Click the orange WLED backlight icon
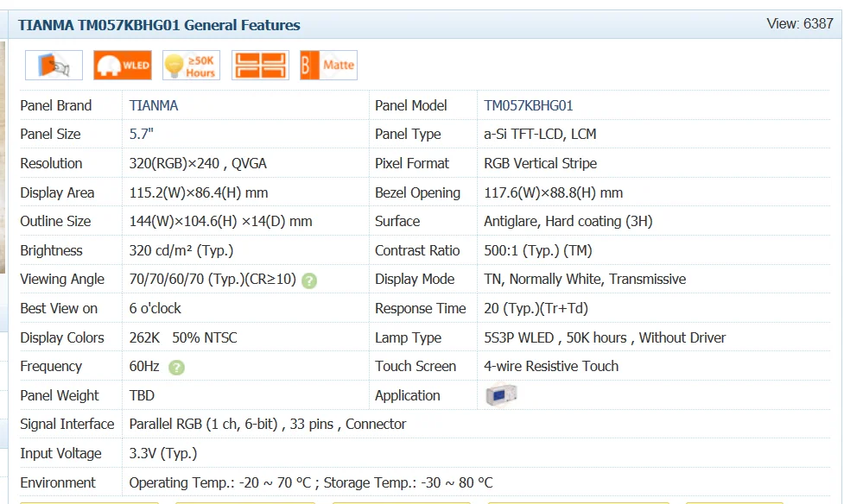Image resolution: width=844 pixels, height=504 pixels. [123, 65]
